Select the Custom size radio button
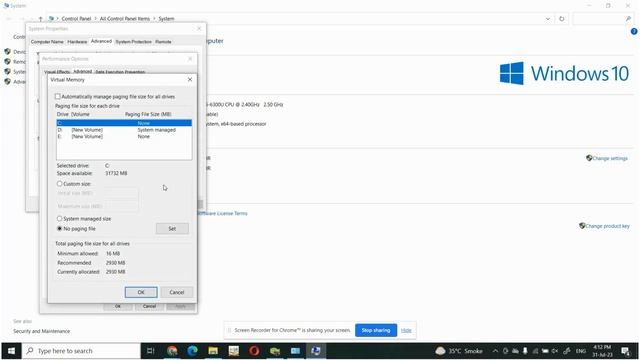Screen dimensions: 640x360 click(x=60, y=184)
